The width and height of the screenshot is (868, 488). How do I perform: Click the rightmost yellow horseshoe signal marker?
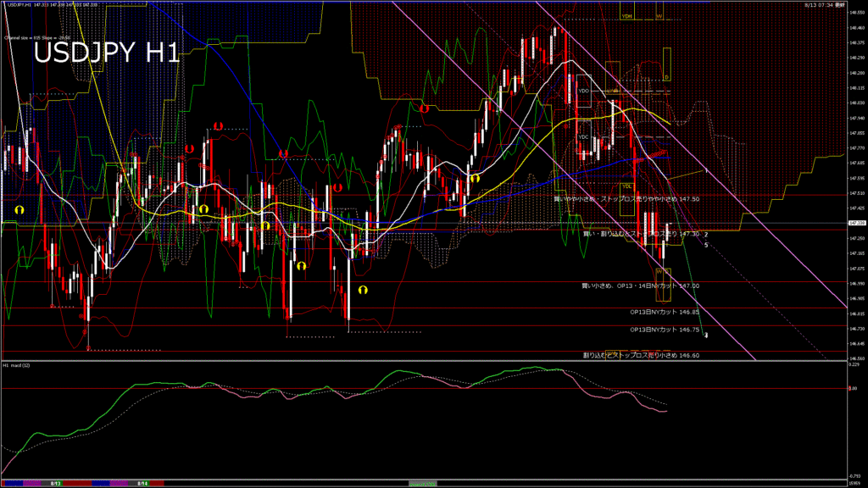pyautogui.click(x=475, y=179)
